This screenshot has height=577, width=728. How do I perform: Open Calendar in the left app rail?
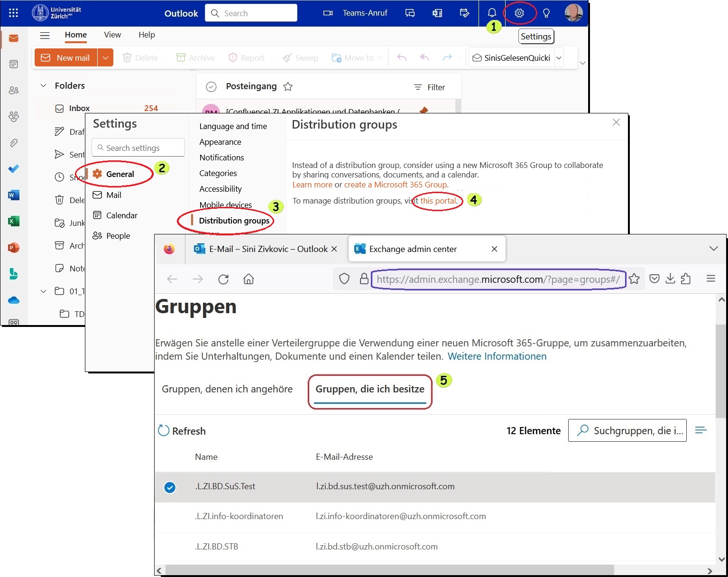(x=14, y=64)
